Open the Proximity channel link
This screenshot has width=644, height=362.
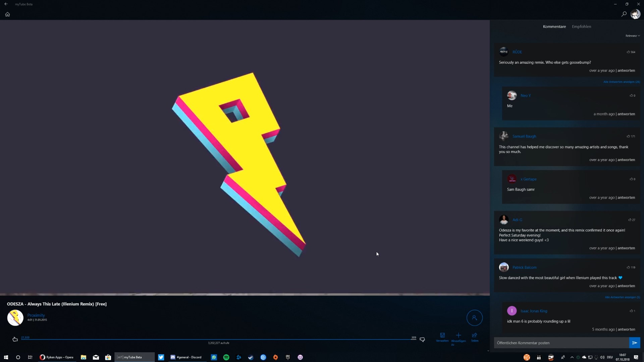[36, 315]
